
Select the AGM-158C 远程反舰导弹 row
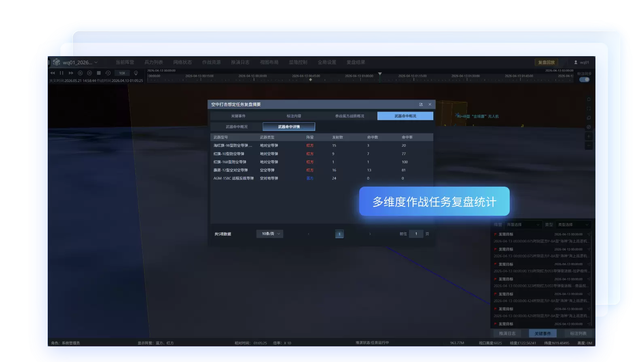[322, 178]
